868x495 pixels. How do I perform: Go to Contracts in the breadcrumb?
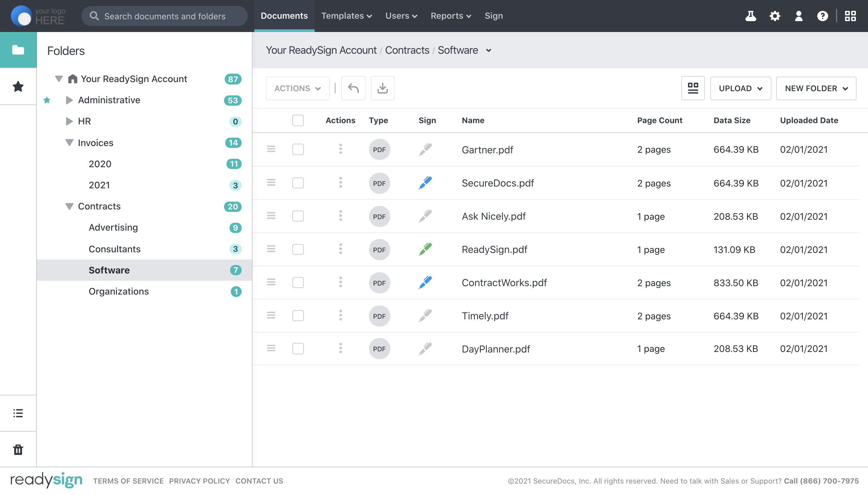pyautogui.click(x=407, y=50)
